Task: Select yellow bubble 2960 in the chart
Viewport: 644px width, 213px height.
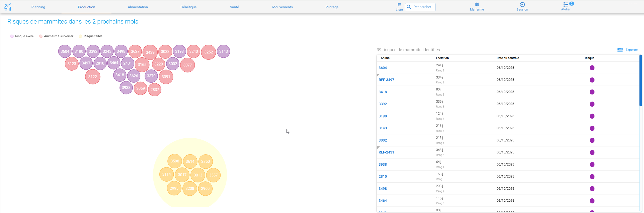Action: pos(205,188)
